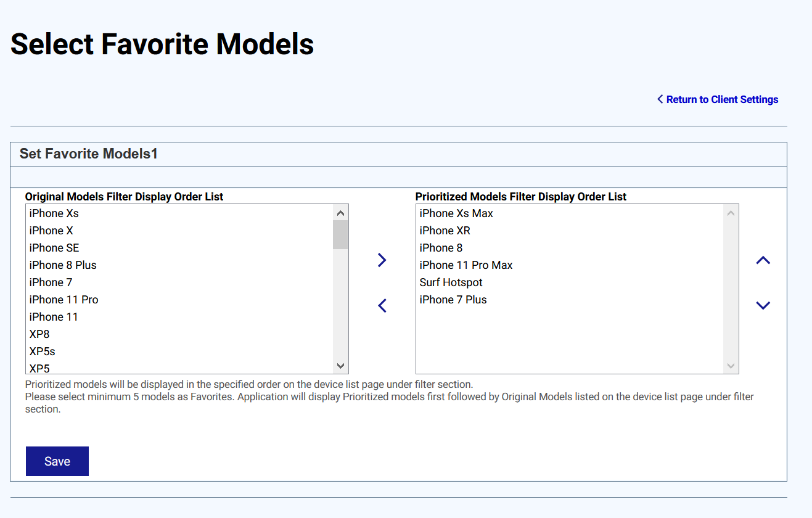Screen dimensions: 812x518
Task: Choose iPhone SE in original list
Action: 54,248
